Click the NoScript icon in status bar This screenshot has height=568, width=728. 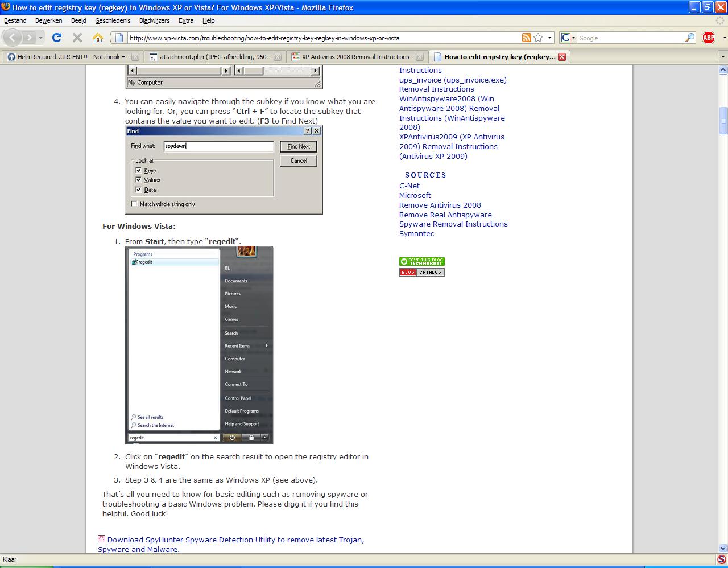pyautogui.click(x=722, y=560)
